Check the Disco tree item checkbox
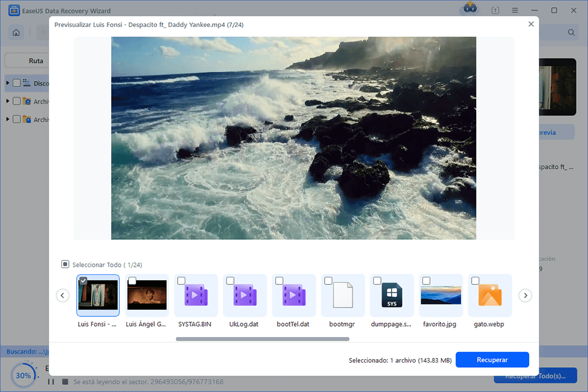The height and width of the screenshot is (392, 588). click(16, 83)
